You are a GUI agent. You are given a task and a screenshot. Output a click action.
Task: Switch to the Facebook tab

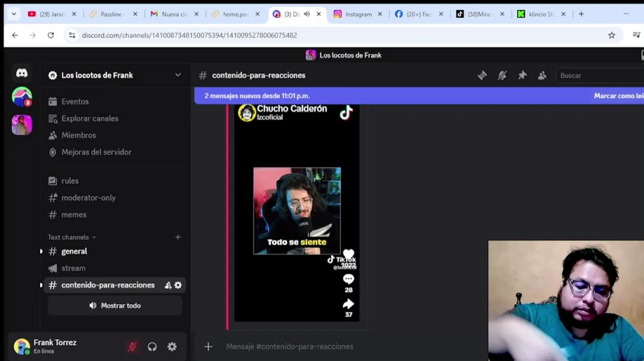(x=419, y=14)
